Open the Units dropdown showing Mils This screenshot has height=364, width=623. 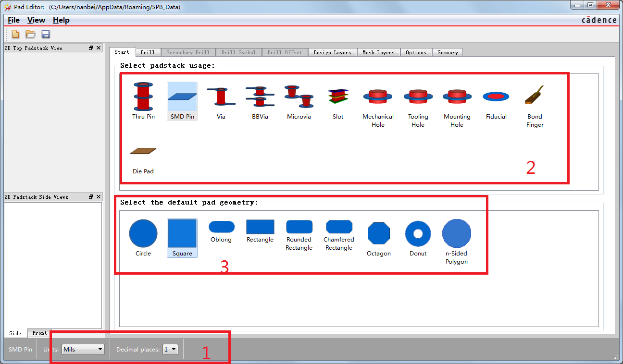pos(83,349)
